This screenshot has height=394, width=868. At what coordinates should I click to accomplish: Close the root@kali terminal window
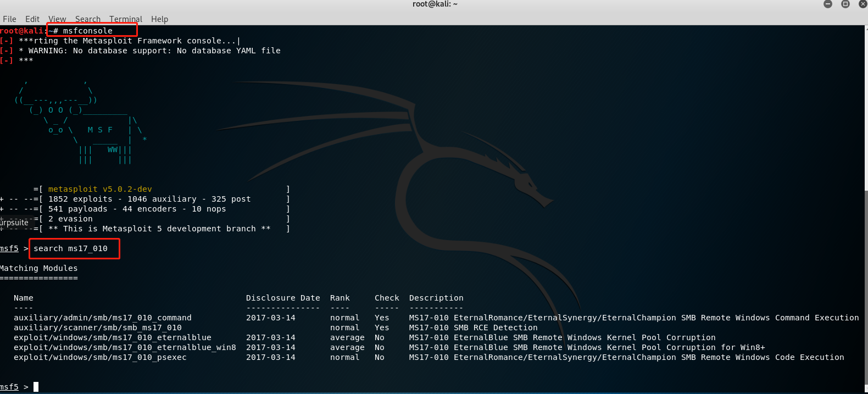863,4
